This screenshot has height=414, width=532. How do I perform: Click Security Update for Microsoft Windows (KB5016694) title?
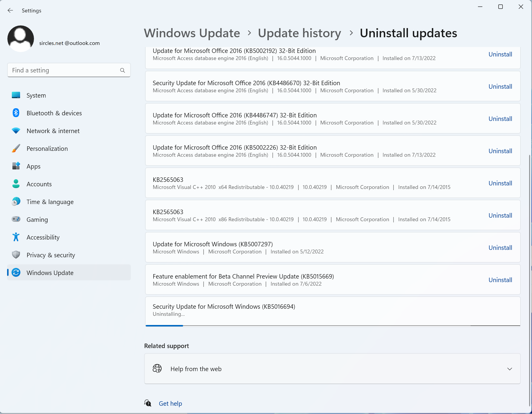pyautogui.click(x=224, y=307)
